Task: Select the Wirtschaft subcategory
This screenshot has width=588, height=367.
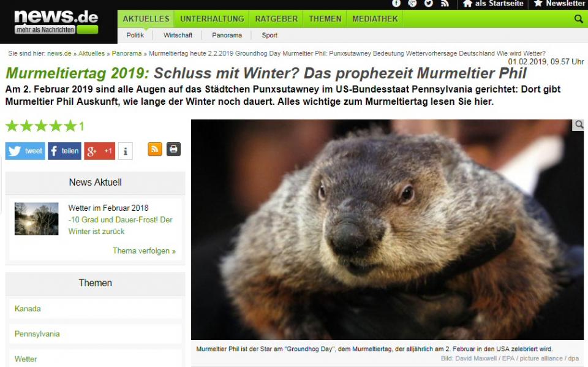Action: (x=178, y=36)
